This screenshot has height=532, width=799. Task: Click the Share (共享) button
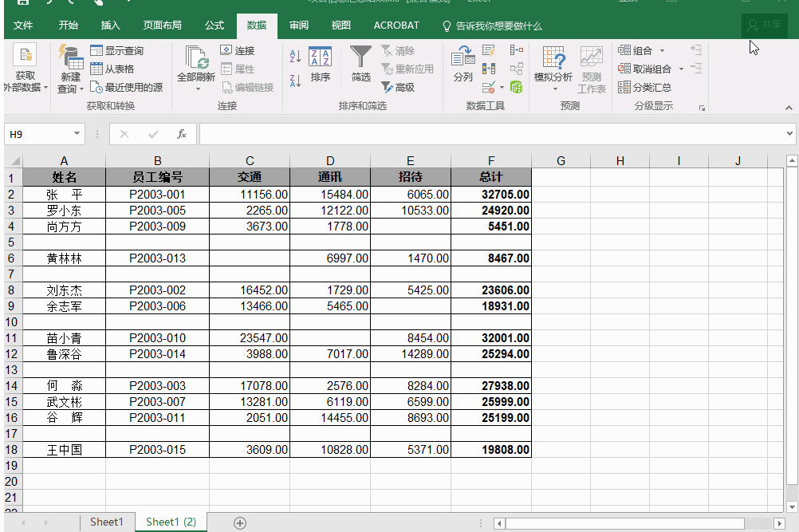pos(765,25)
